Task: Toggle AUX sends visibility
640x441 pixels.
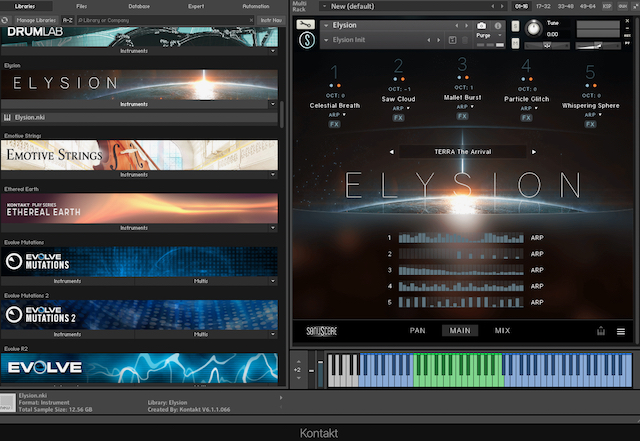Action: [x=622, y=6]
